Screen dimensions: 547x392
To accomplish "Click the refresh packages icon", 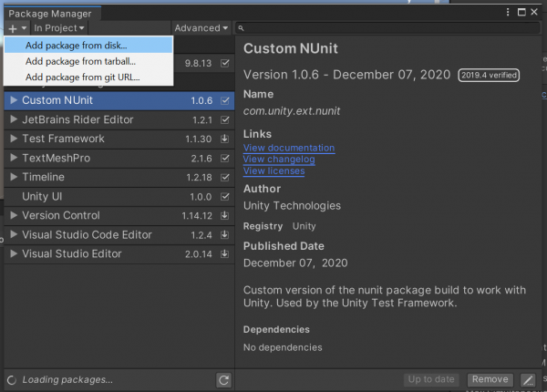I will tap(223, 379).
